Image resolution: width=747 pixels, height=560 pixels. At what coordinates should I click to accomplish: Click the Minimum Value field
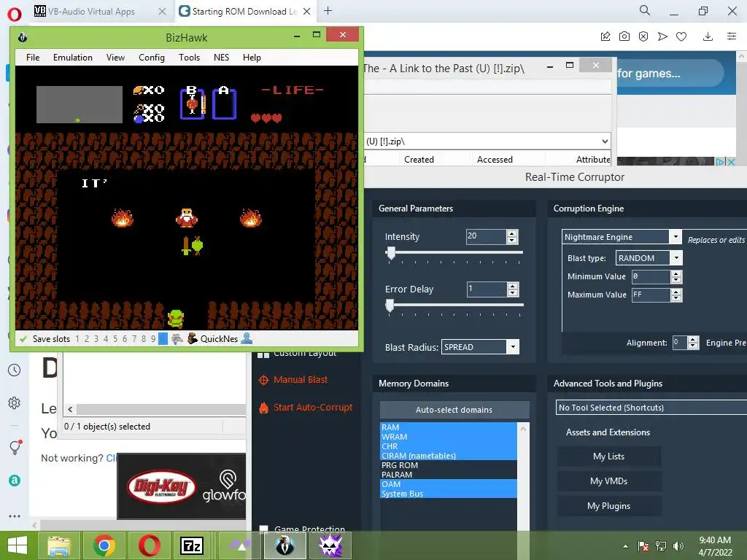coord(651,276)
